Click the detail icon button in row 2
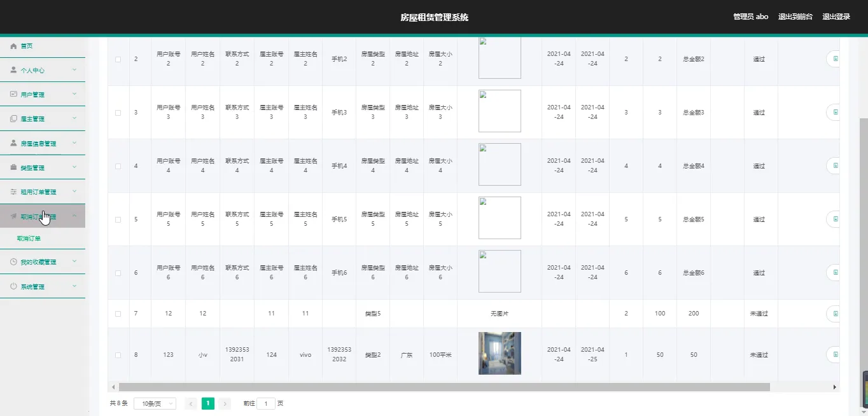The width and height of the screenshot is (868, 416). 834,59
